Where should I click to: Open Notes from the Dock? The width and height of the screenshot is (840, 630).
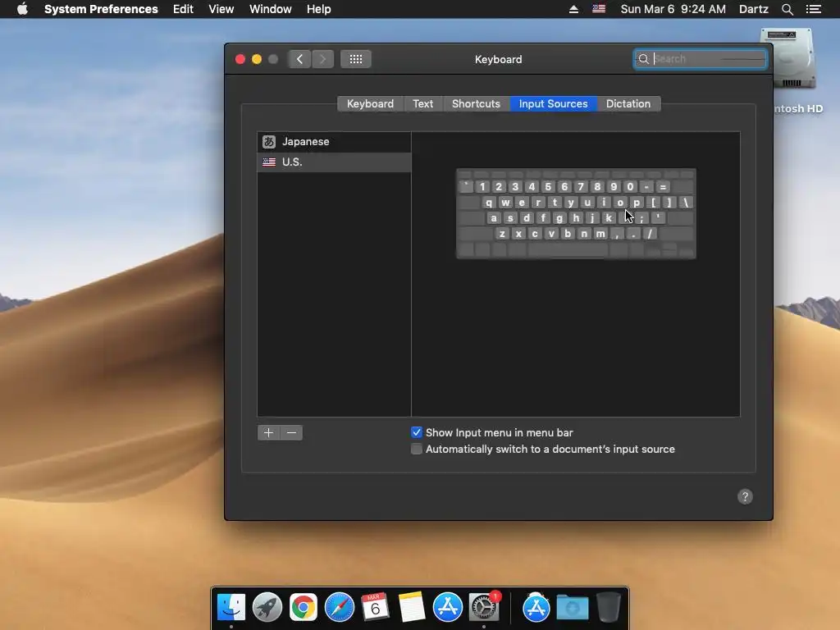[x=412, y=607]
